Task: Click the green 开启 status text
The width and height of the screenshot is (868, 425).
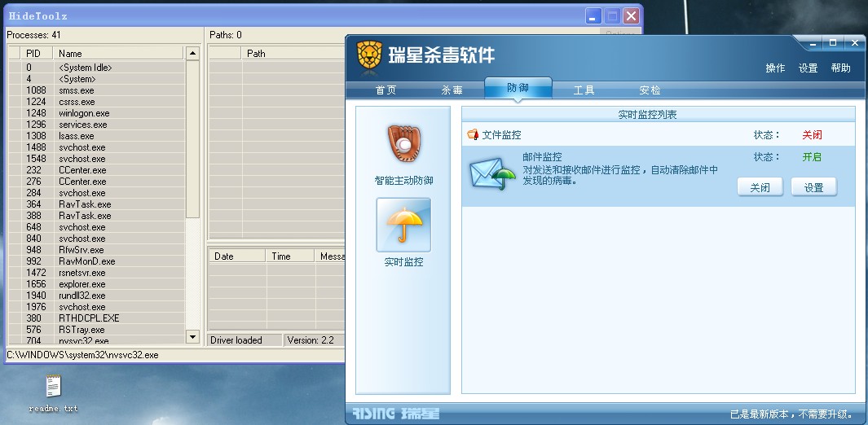Action: [x=812, y=157]
